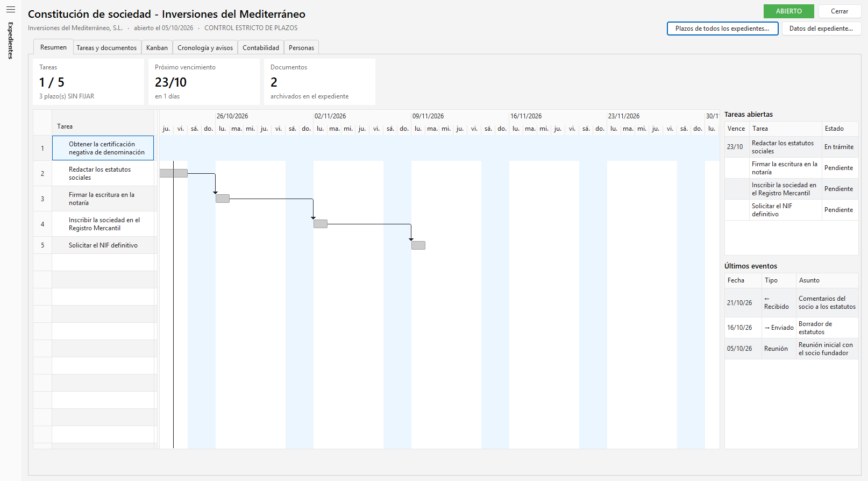Switch to the Resumen tab
Screen dimensions: 868x481
(53, 47)
